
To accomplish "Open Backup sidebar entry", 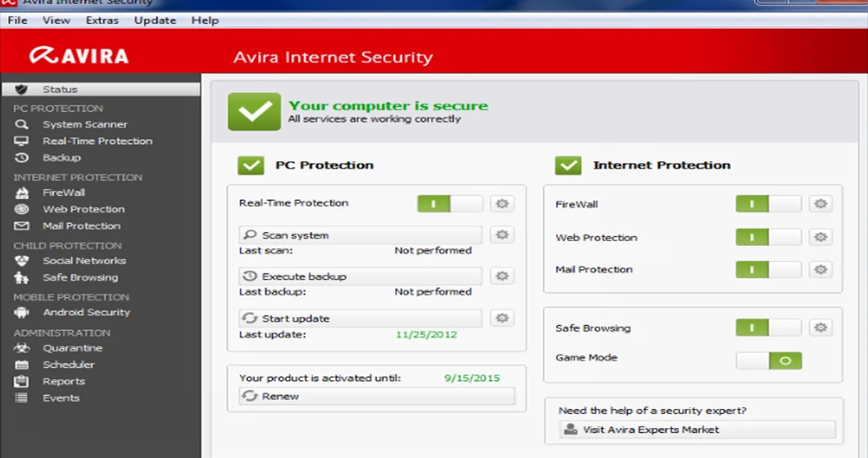I will pyautogui.click(x=61, y=158).
